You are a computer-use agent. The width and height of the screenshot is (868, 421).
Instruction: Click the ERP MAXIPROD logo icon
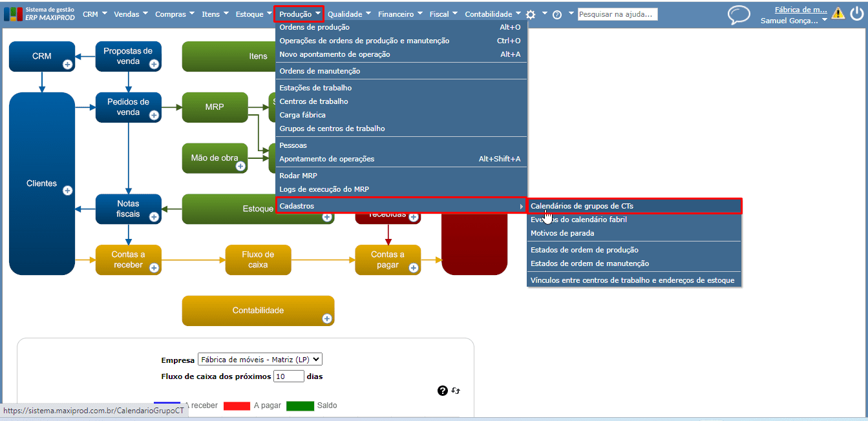pos(13,14)
